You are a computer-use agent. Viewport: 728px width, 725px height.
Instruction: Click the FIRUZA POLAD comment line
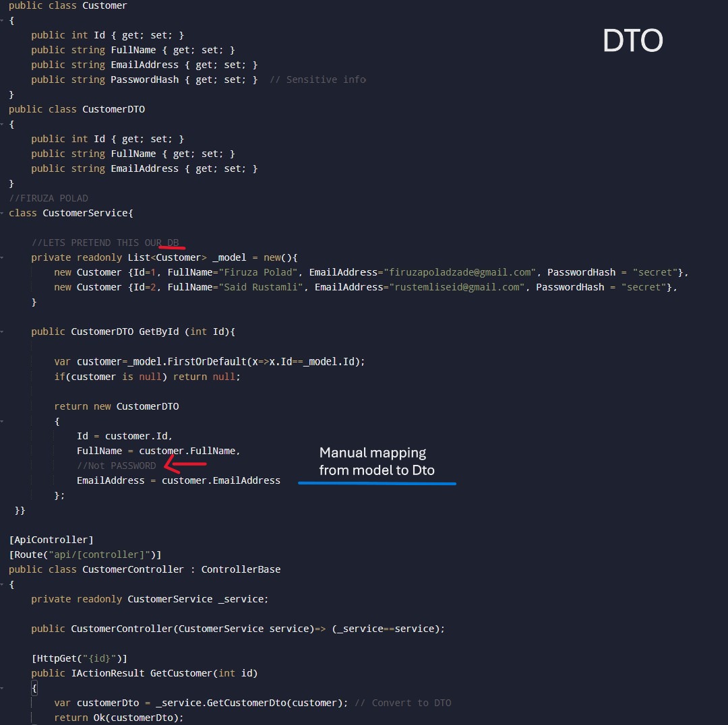click(x=49, y=198)
